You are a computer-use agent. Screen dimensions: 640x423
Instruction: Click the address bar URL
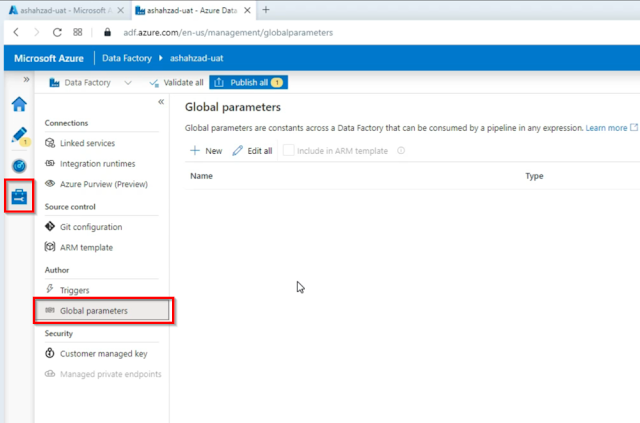[228, 33]
